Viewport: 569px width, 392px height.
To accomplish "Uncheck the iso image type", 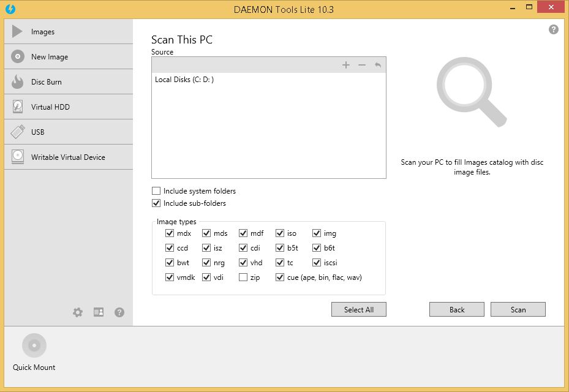I will (279, 233).
